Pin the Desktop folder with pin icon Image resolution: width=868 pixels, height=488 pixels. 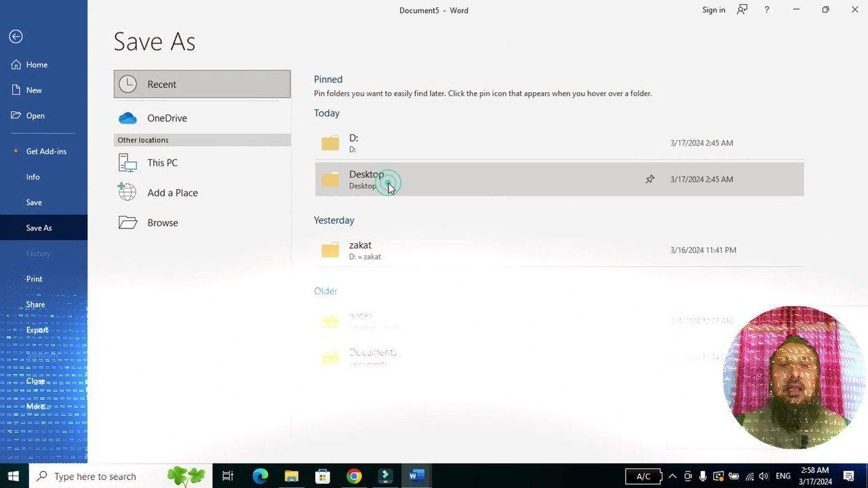pos(650,179)
